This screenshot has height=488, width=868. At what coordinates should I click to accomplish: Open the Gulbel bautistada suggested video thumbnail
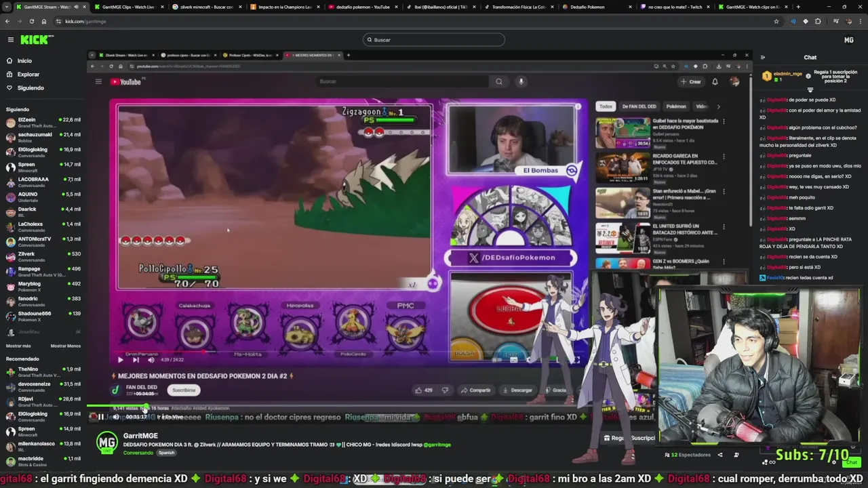pos(623,133)
